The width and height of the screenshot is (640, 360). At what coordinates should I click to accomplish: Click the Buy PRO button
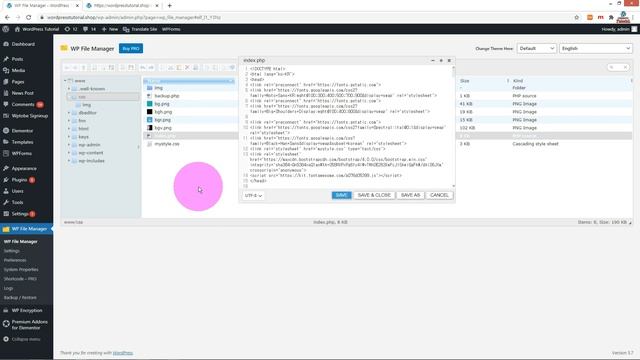131,49
